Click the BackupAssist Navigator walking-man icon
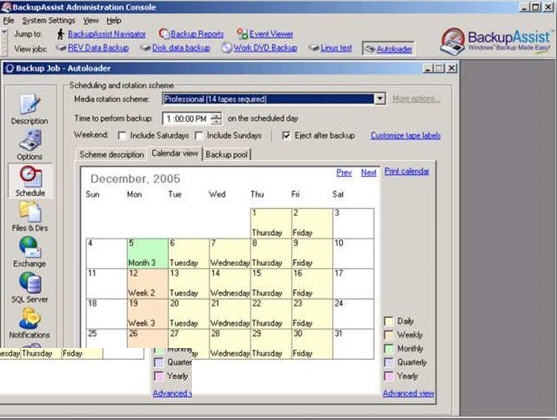Image resolution: width=557 pixels, height=420 pixels. point(61,34)
